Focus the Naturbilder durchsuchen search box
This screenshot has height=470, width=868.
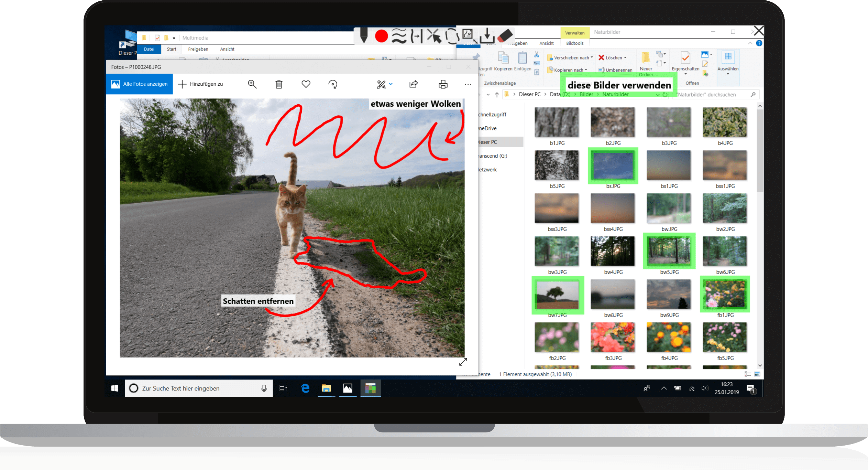pyautogui.click(x=716, y=95)
